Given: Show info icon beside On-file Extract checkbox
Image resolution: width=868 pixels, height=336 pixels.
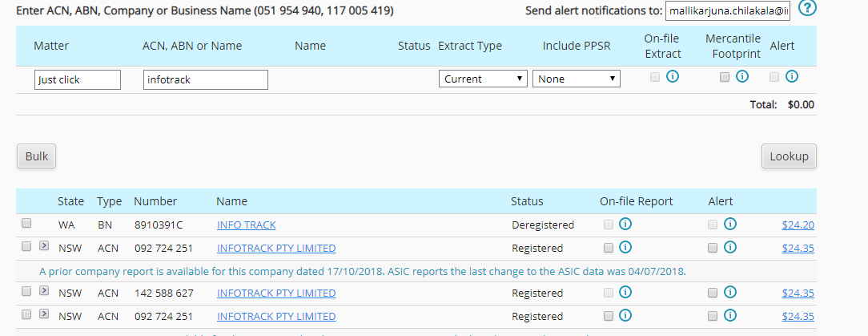Looking at the screenshot, I should pos(673,76).
